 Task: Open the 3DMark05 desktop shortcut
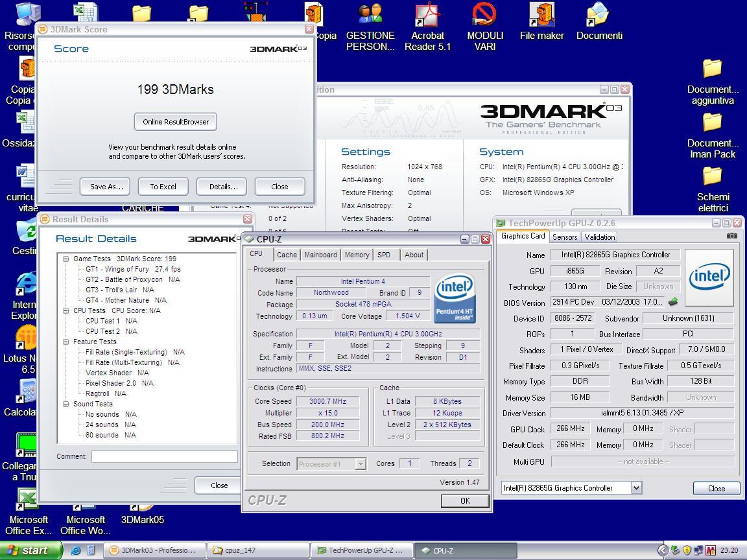click(143, 515)
